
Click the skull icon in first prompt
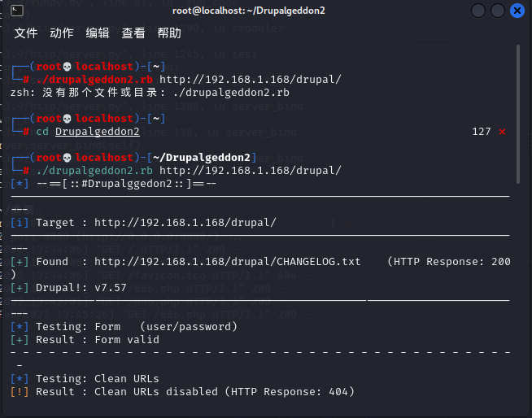point(68,67)
